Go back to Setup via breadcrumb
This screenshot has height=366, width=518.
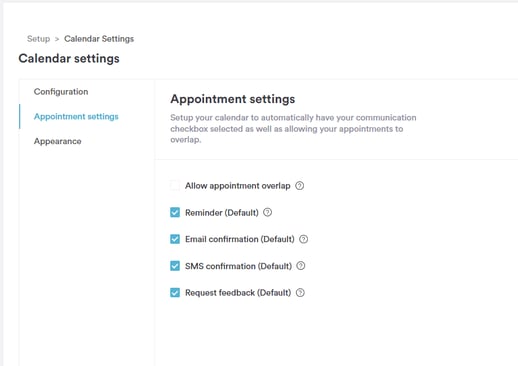pyautogui.click(x=38, y=39)
